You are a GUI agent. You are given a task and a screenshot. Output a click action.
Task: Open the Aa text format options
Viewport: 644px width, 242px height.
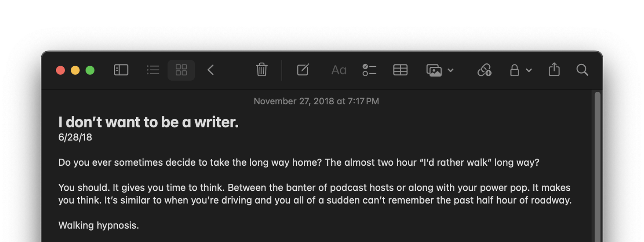point(339,70)
